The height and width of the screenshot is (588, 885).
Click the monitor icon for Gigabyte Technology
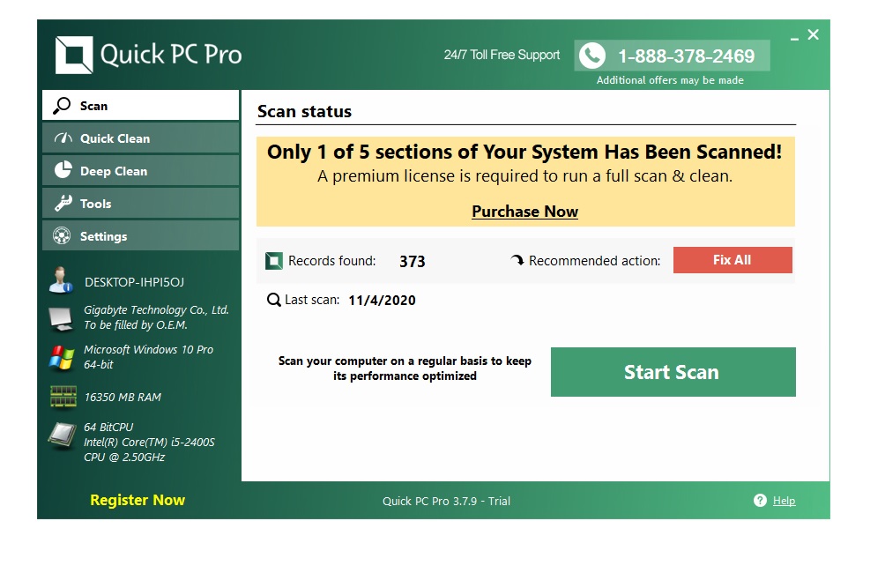click(61, 317)
